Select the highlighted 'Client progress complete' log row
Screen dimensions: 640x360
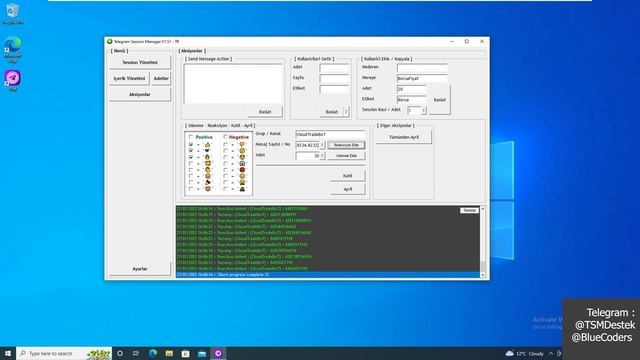[x=328, y=275]
